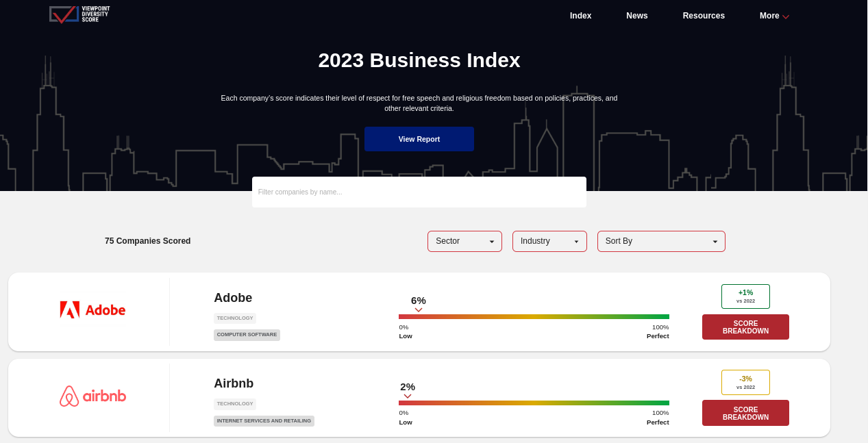Viewport: 868px width, 443px height.
Task: Click the Computer Software tag
Action: pos(247,335)
